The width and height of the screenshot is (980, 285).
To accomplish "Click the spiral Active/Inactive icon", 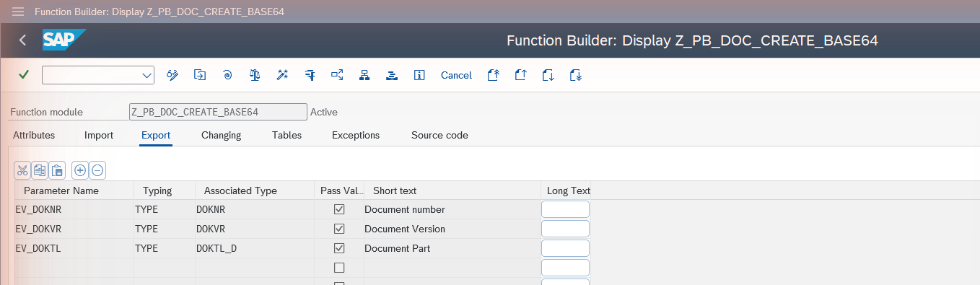I will pyautogui.click(x=227, y=75).
